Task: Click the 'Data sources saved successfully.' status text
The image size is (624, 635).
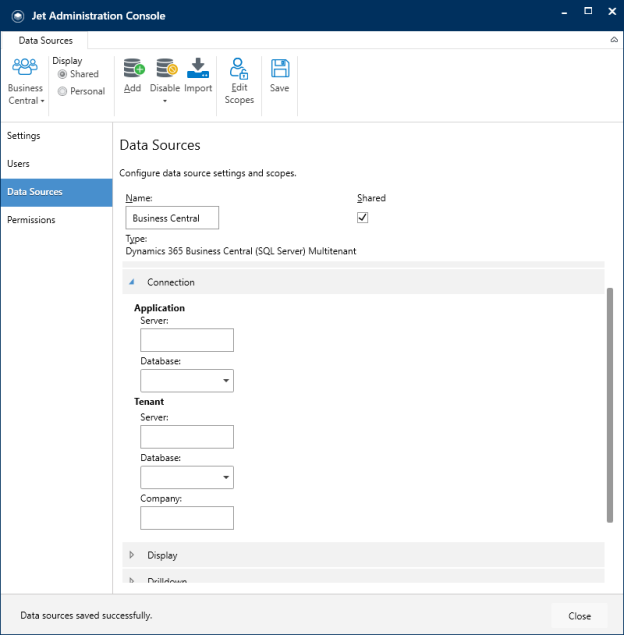Action: coord(86,616)
